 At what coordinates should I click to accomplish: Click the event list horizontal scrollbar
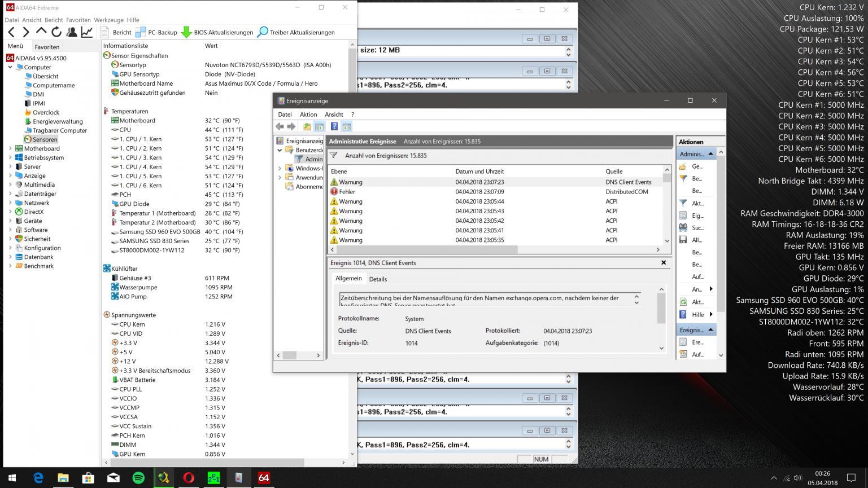pyautogui.click(x=495, y=249)
